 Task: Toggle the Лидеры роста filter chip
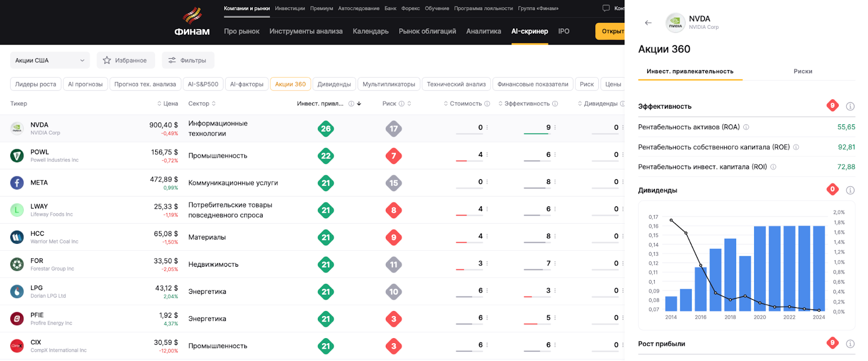[35, 84]
